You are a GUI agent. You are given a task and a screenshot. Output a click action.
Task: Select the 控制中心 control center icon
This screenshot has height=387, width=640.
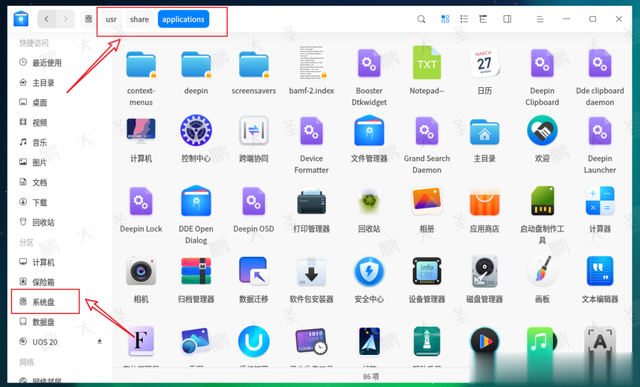tap(196, 131)
